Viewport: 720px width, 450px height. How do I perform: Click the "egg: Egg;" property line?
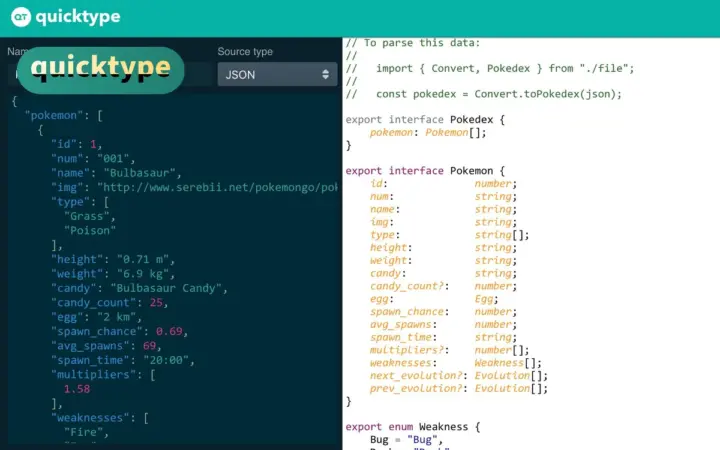click(x=434, y=299)
